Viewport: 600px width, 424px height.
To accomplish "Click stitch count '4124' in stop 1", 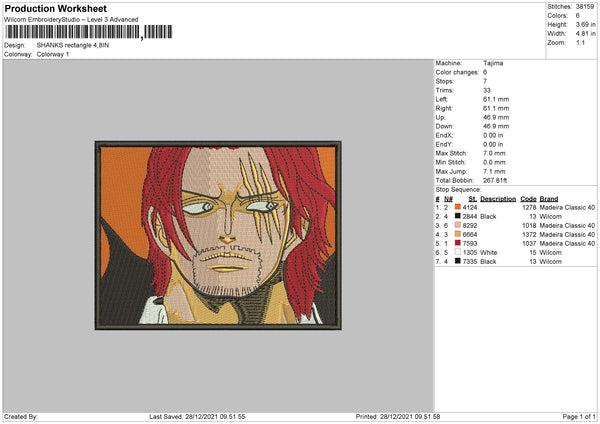I will click(x=470, y=207).
